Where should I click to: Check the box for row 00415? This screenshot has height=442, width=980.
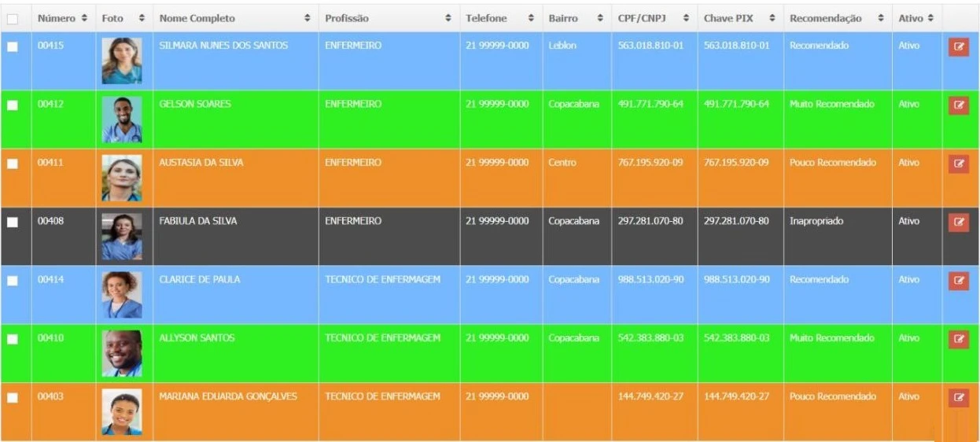click(12, 47)
